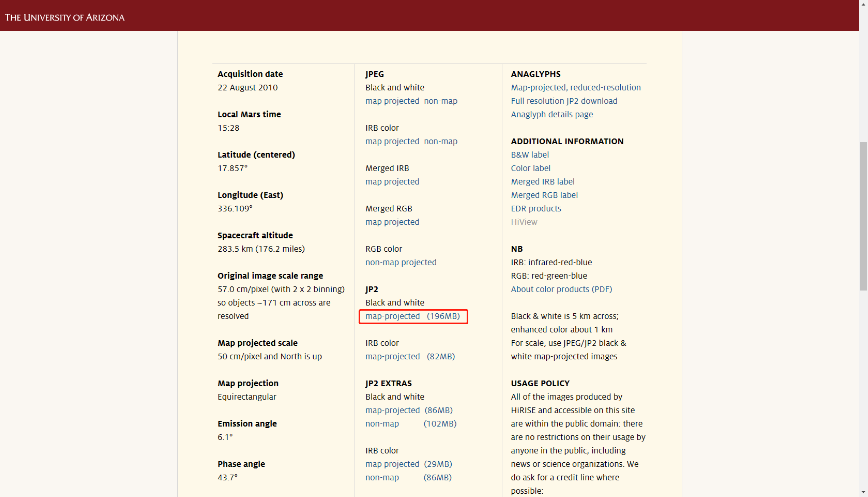The image size is (868, 497).
Task: Download the JP2 Extras black-and-white 86MB file
Action: pos(392,410)
